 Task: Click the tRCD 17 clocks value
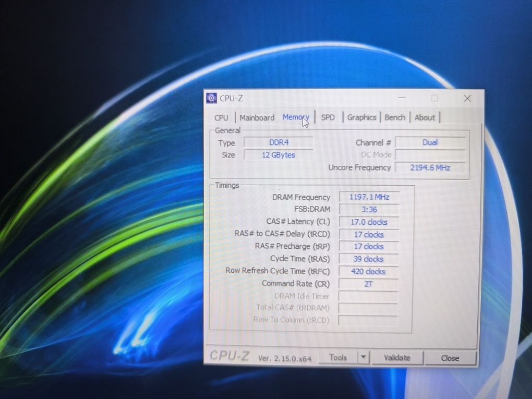369,235
